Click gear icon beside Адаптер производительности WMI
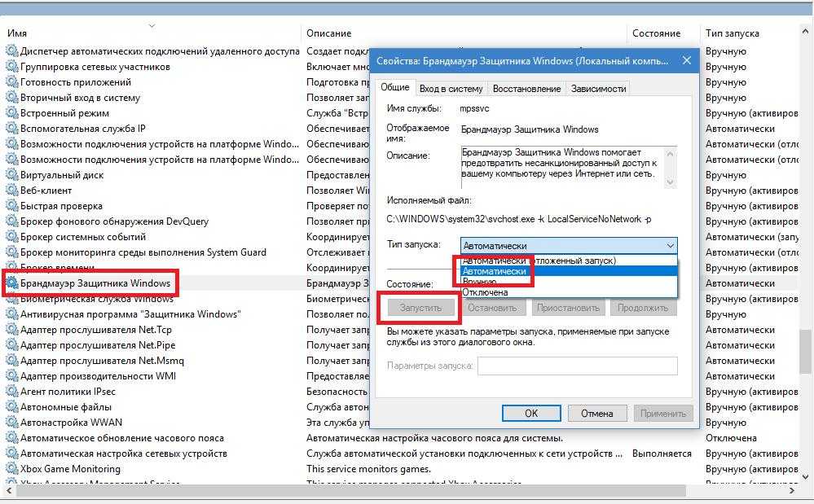814x504 pixels. tap(11, 376)
